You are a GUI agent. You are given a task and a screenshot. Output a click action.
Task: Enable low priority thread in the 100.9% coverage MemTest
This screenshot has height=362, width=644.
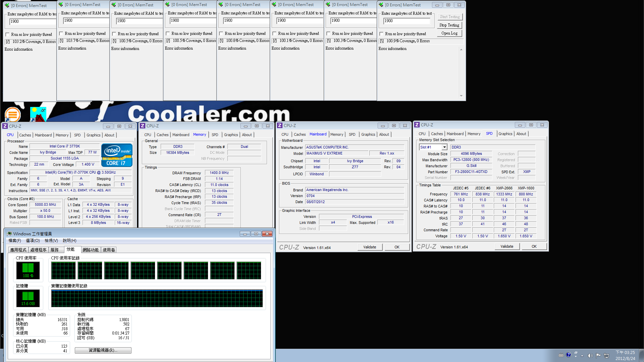tap(381, 34)
